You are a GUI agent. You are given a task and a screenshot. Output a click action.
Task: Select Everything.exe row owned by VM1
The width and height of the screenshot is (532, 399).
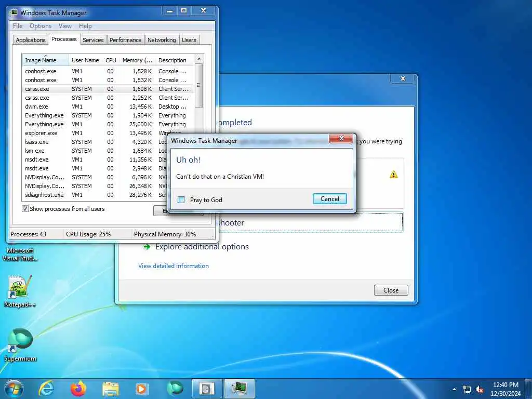(x=108, y=124)
